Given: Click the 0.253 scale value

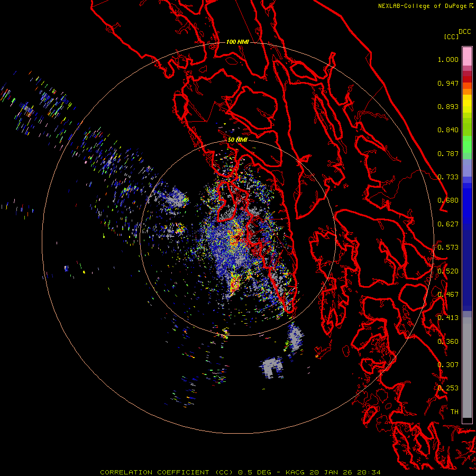Looking at the screenshot, I should pyautogui.click(x=448, y=388).
